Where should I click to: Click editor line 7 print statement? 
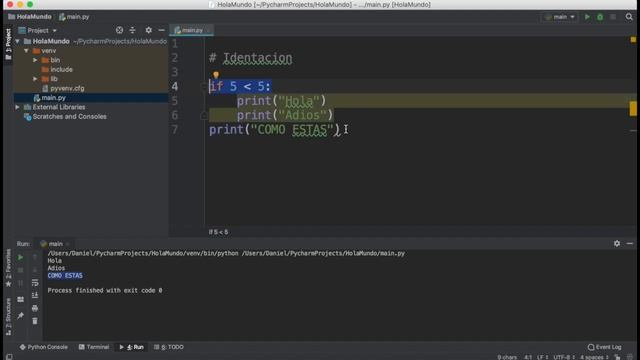(x=274, y=130)
